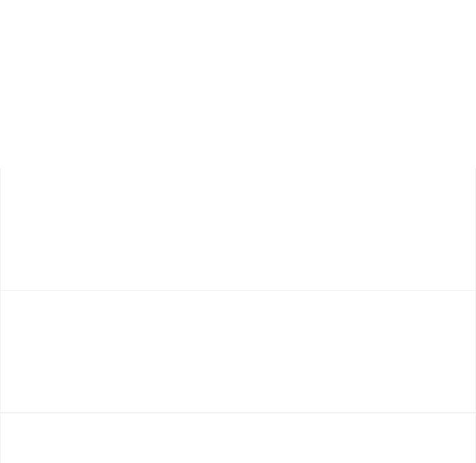Click the table's left border line
This screenshot has height=463, width=476.
pos(0,316)
